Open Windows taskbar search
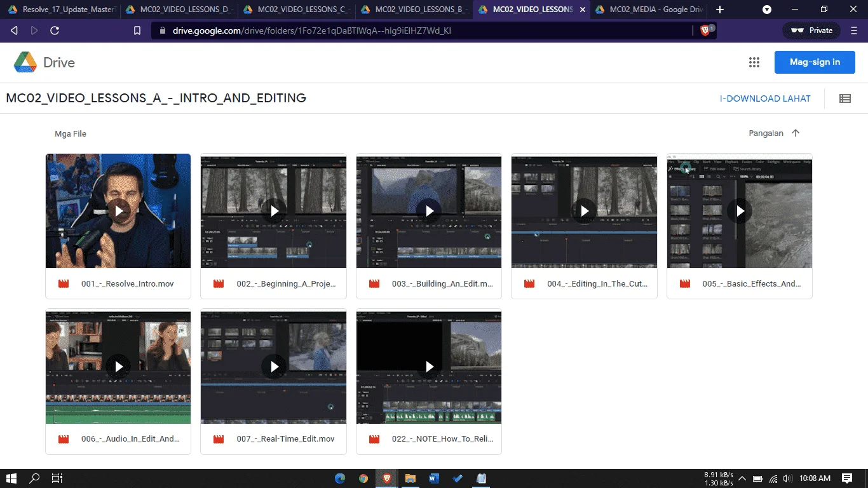 (34, 478)
